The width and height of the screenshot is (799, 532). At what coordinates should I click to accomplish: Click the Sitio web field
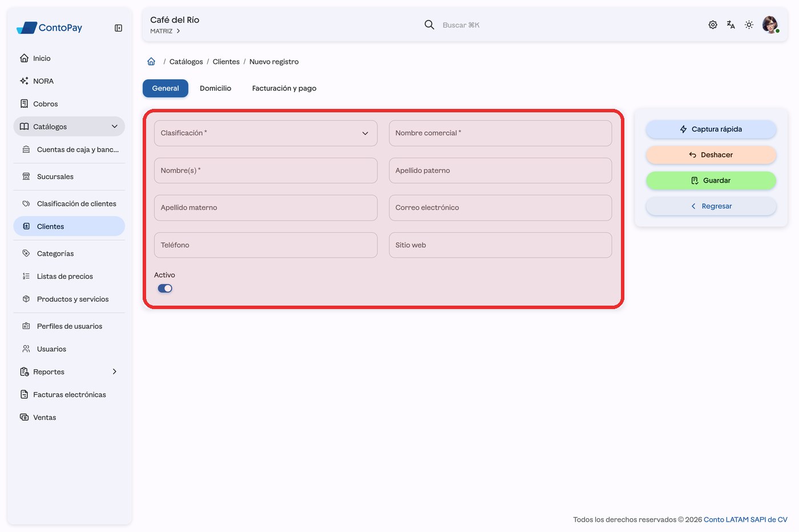click(501, 245)
